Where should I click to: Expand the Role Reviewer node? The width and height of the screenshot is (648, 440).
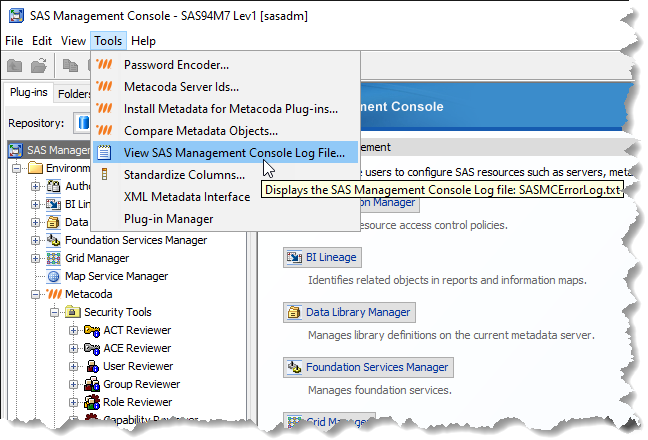(x=74, y=402)
